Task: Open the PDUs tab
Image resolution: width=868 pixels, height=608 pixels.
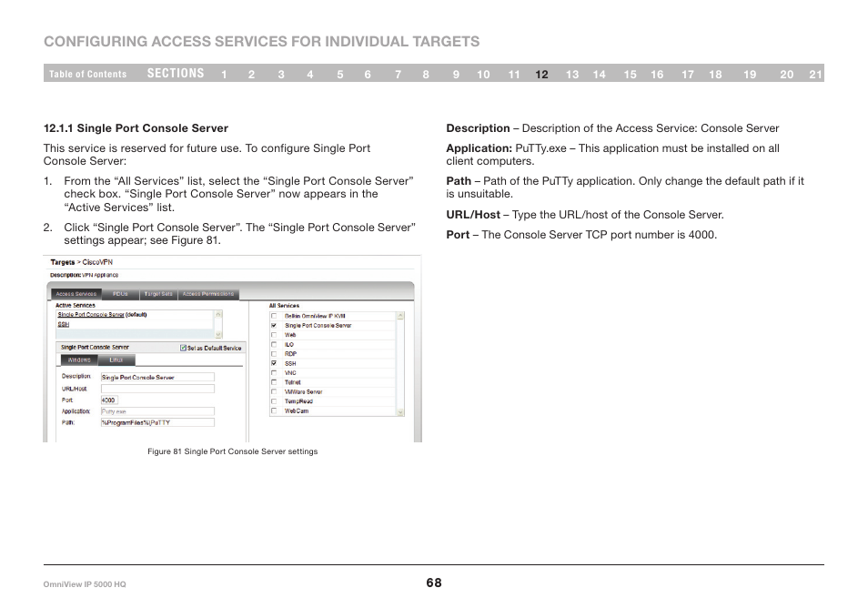Action: tap(120, 294)
